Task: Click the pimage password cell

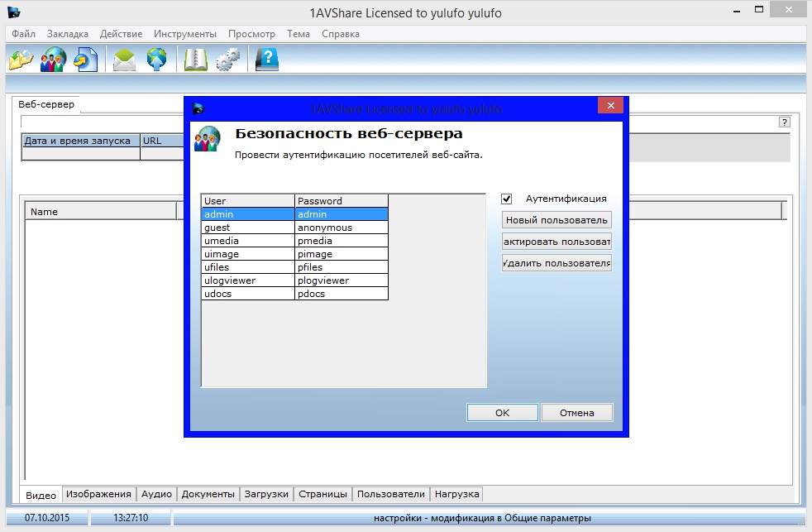Action: pyautogui.click(x=342, y=254)
